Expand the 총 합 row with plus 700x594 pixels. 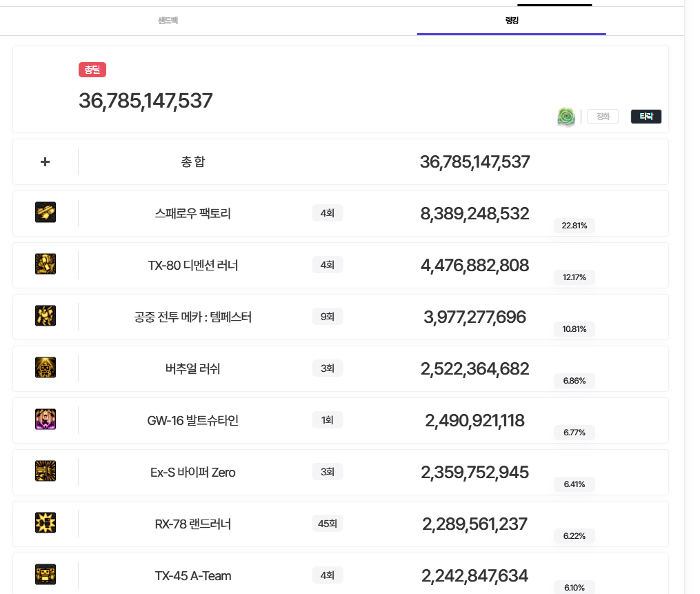point(46,162)
